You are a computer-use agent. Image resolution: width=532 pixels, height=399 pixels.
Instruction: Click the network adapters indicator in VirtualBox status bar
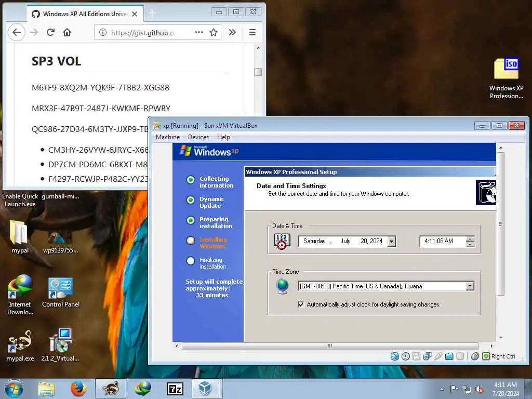(427, 356)
